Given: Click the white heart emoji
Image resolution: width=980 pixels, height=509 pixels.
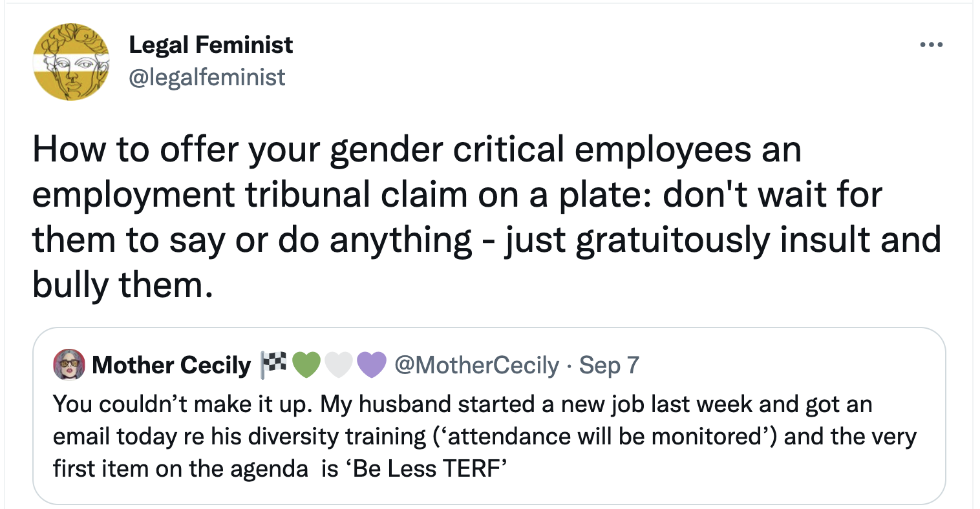Looking at the screenshot, I should click(x=337, y=365).
